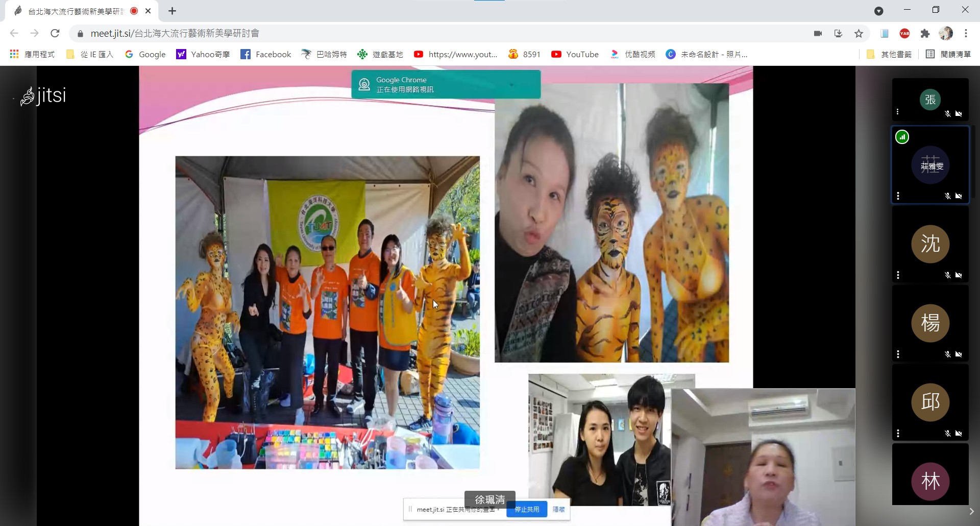Open the 從 IE 匯入 bookmark folder

90,54
